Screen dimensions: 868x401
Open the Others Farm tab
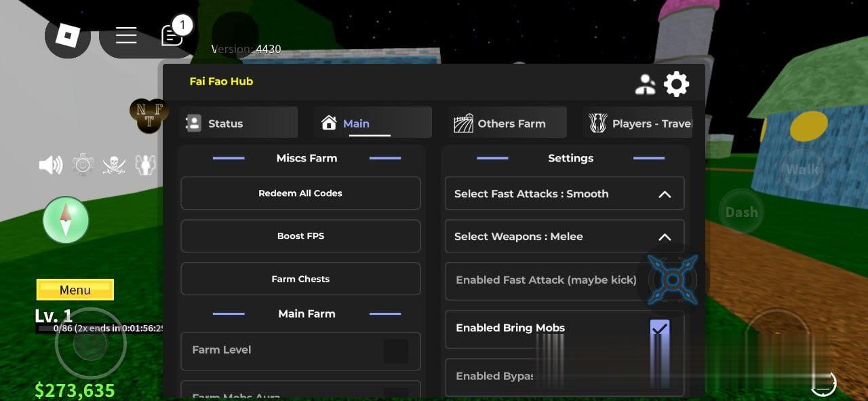point(506,123)
